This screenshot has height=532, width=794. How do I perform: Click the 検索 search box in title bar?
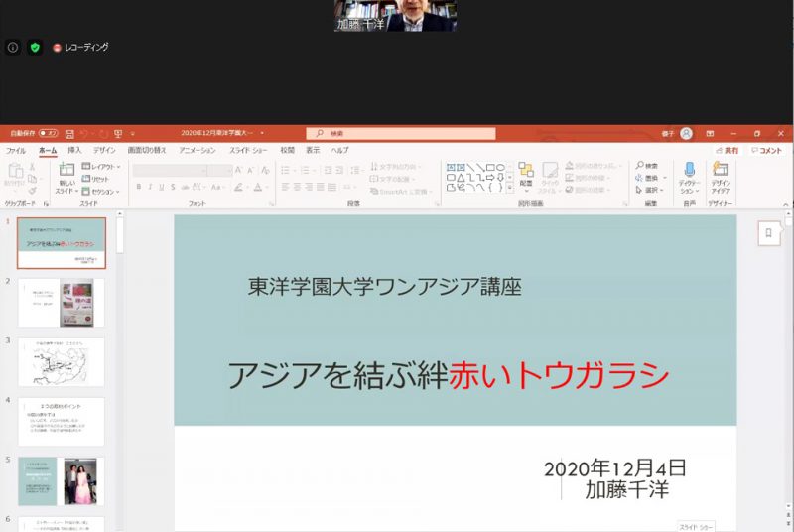[401, 134]
